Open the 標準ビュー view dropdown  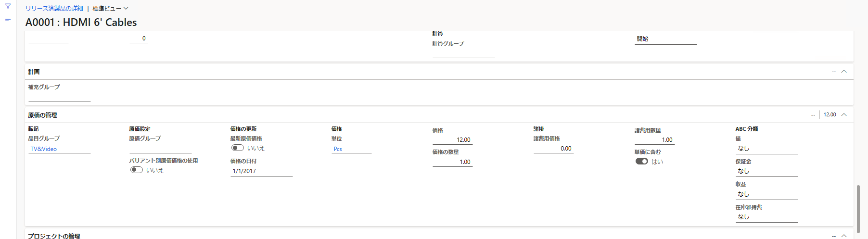111,8
